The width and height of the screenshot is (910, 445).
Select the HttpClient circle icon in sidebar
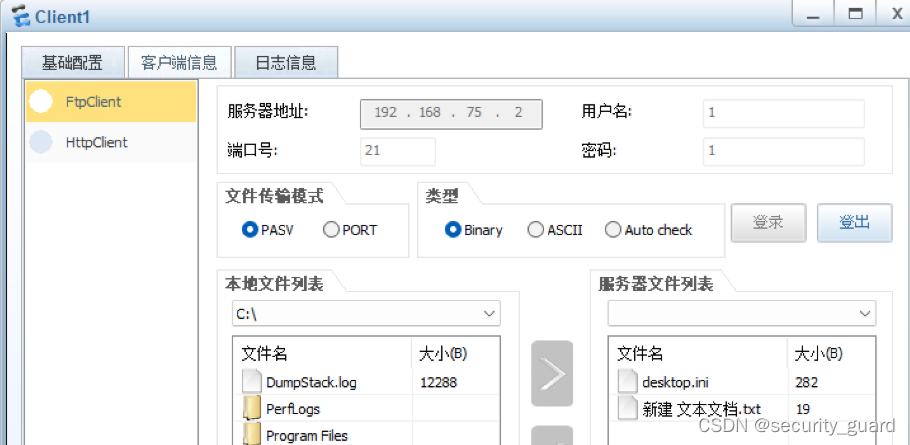tap(41, 142)
